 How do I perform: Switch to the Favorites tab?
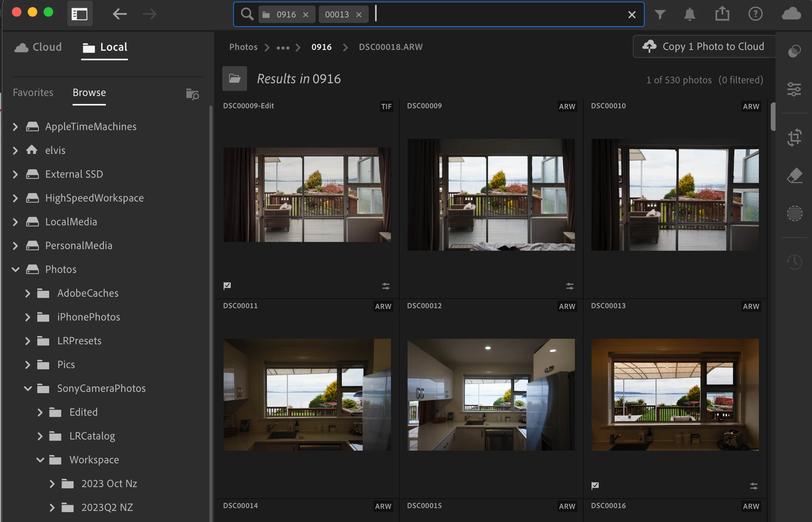(33, 92)
